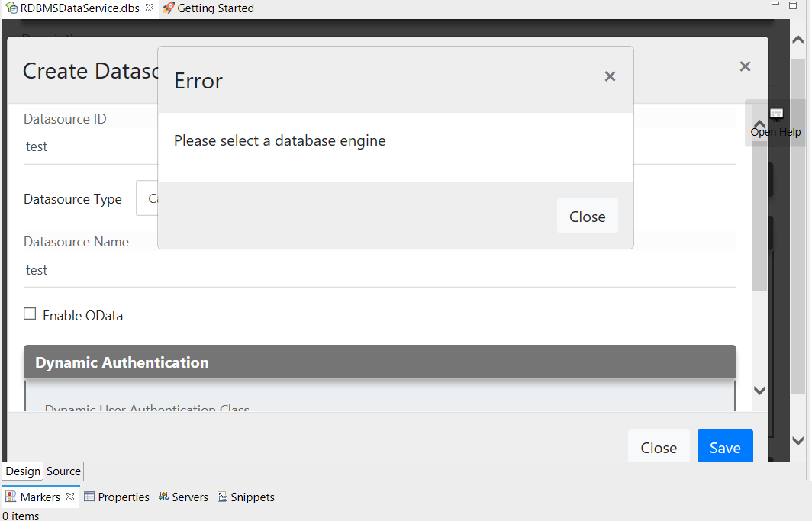Switch to the Source editor tab

(63, 471)
